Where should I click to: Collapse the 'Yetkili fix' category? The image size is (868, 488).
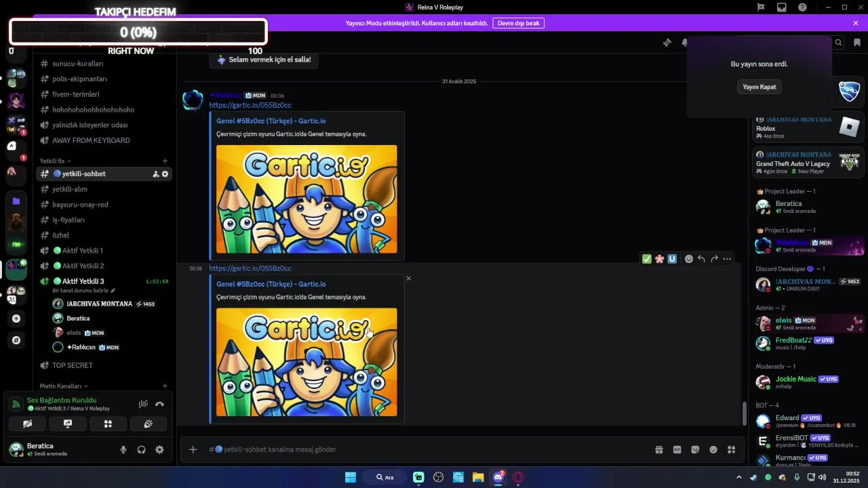pyautogui.click(x=54, y=161)
